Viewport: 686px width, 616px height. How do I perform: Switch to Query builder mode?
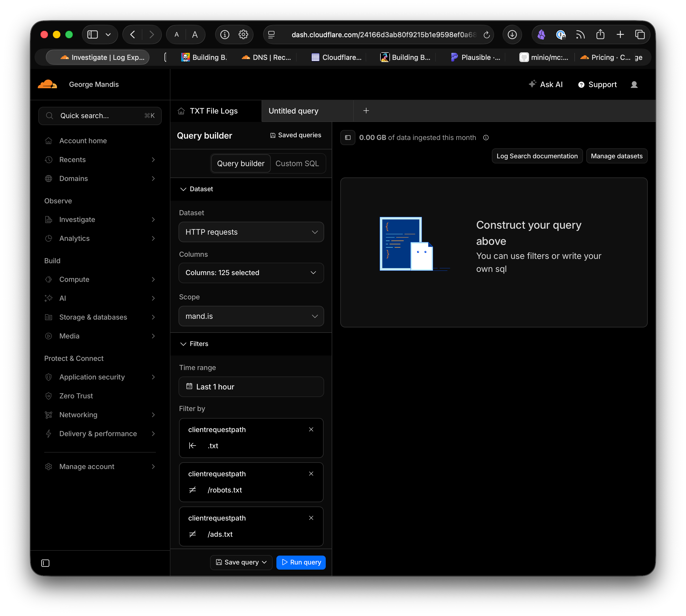(241, 163)
